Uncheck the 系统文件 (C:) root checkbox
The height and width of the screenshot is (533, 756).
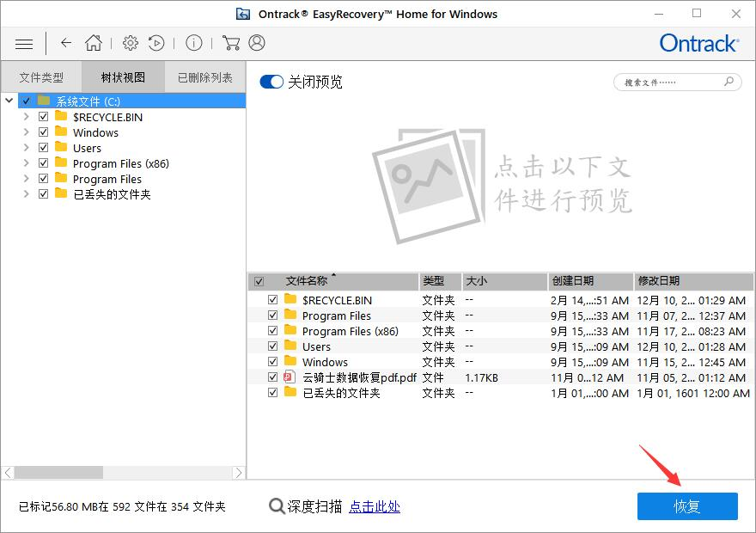[x=26, y=101]
